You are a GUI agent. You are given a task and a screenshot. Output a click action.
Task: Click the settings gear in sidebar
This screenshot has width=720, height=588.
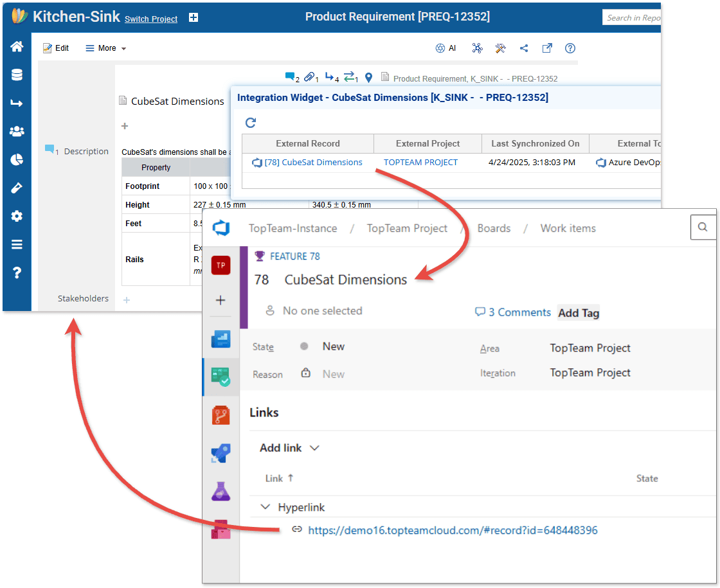[17, 216]
